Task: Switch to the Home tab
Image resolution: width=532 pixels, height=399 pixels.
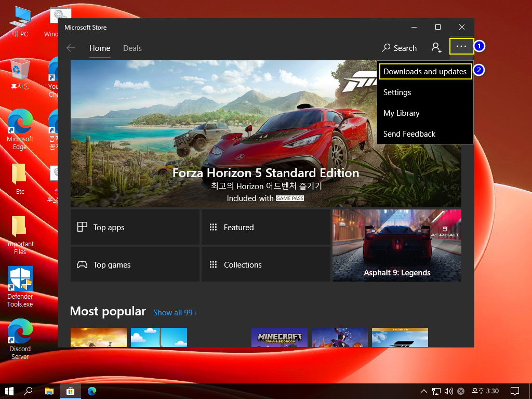Action: tap(100, 48)
